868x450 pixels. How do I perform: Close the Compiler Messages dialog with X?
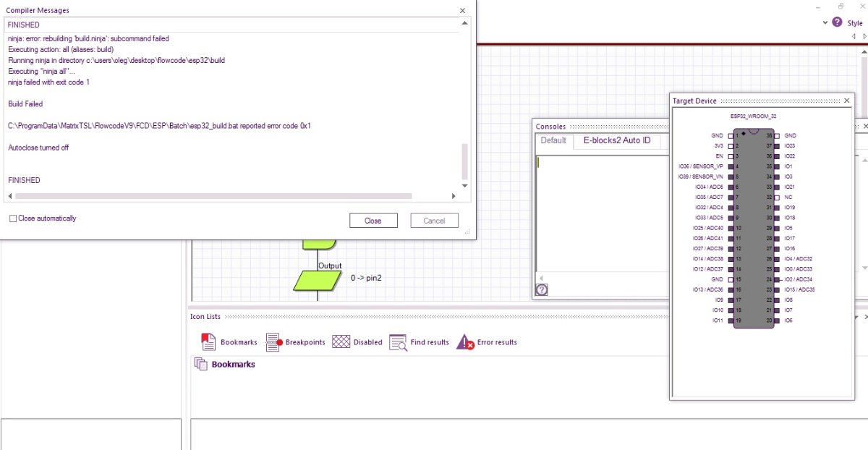463,11
